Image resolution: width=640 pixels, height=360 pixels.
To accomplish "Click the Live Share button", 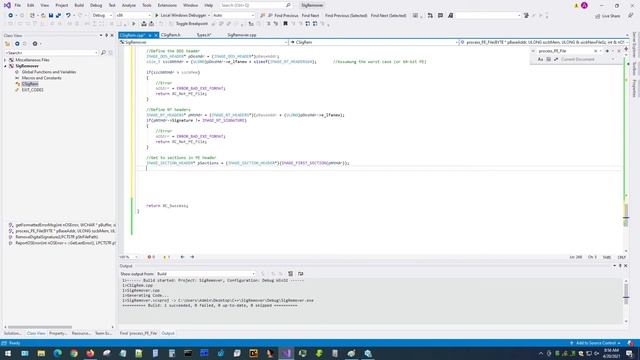I will 608,16.
